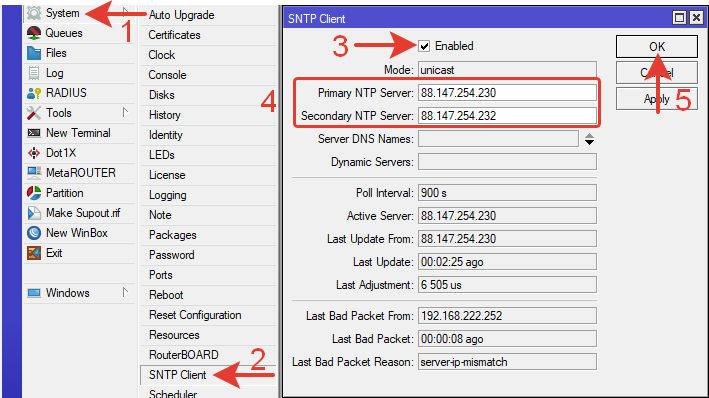Click the MetaROUTER icon
Viewport: 709px width, 398px height.
click(34, 173)
